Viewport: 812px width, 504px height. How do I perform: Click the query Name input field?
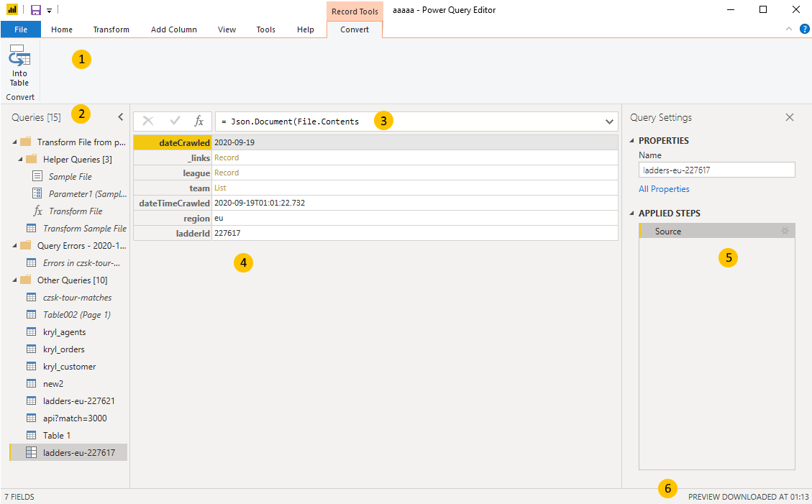click(x=716, y=170)
